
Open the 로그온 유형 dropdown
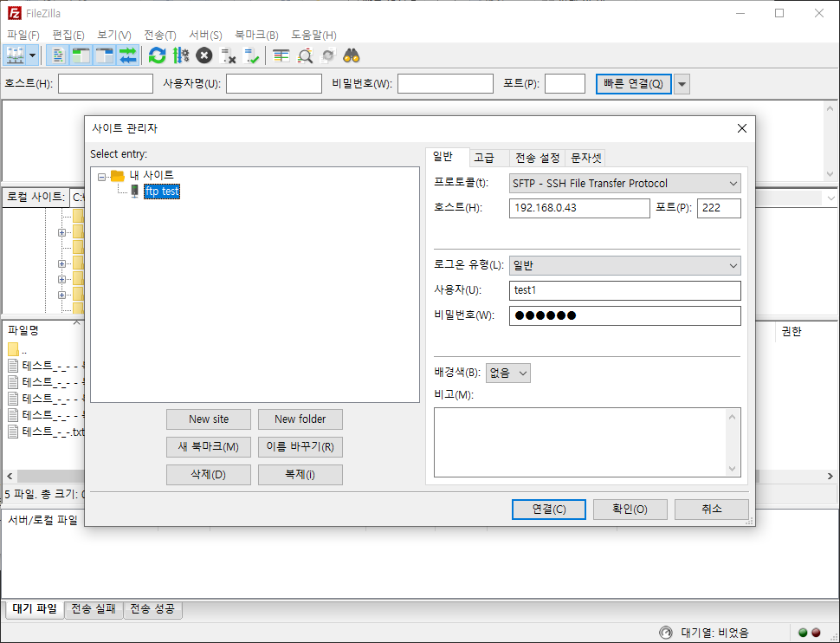pos(624,265)
